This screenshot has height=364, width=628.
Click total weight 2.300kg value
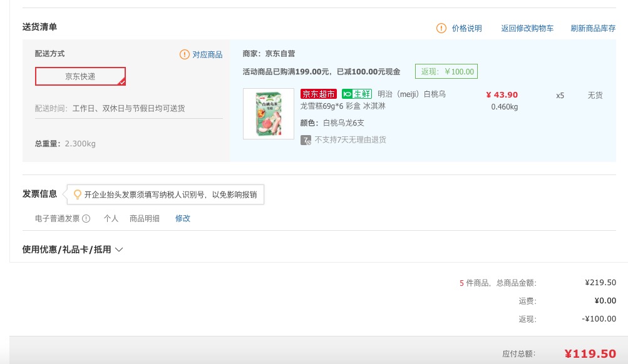(x=80, y=144)
